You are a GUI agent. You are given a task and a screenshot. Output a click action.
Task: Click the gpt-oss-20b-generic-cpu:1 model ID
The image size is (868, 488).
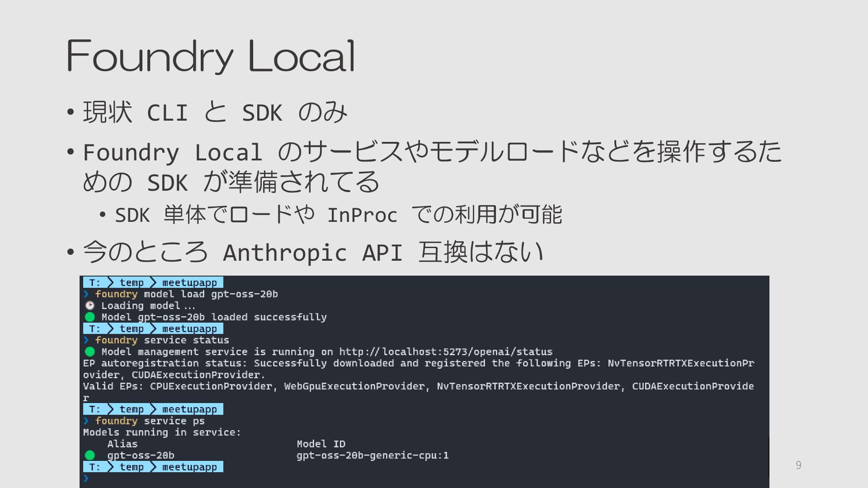(373, 455)
